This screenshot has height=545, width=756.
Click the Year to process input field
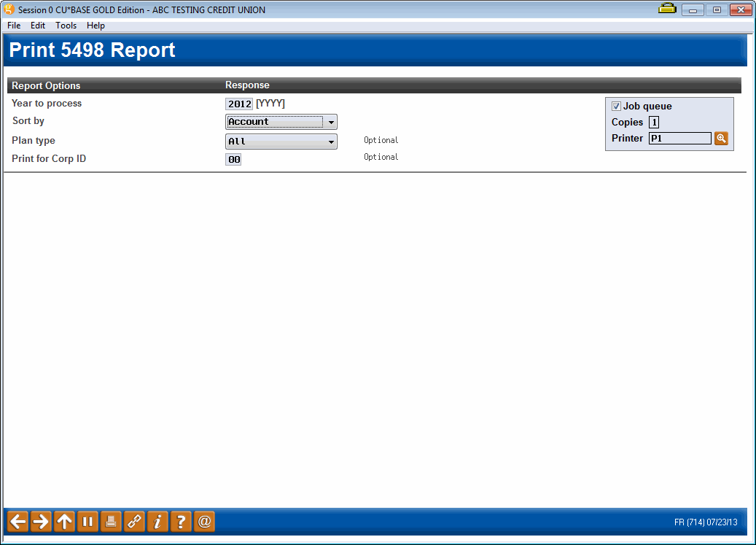tap(239, 104)
